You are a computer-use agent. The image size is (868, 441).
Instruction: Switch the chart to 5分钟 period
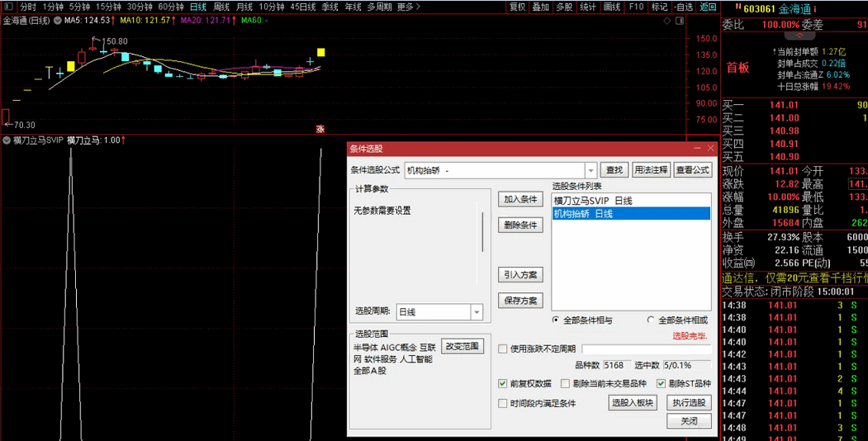tap(79, 7)
